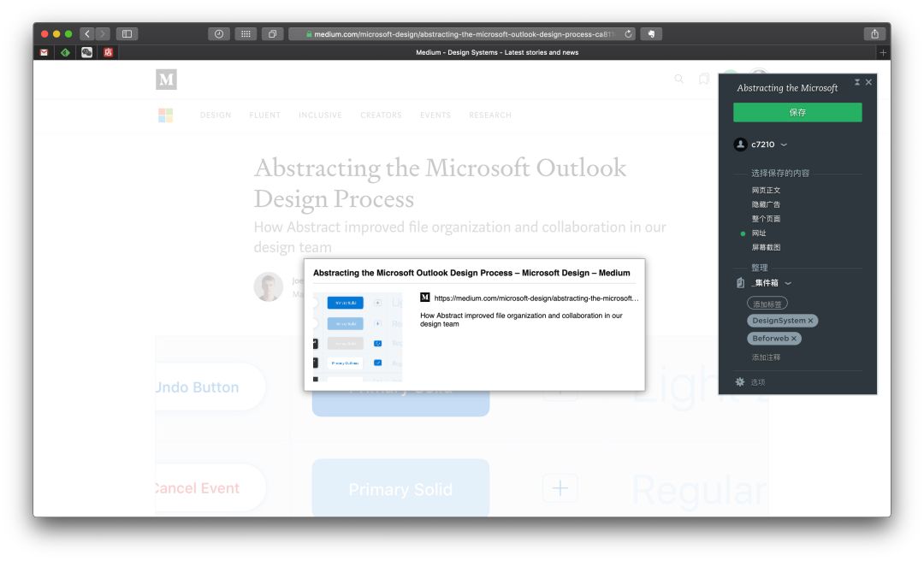Open the pinned red 店 tab
The image size is (924, 561).
pos(108,52)
